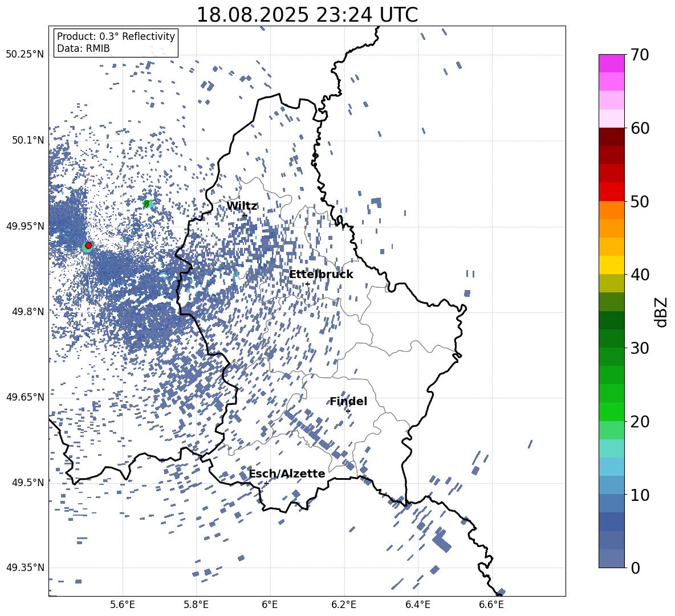The image size is (675, 616).
Task: Click the Findel cross marker
Action: (x=348, y=411)
